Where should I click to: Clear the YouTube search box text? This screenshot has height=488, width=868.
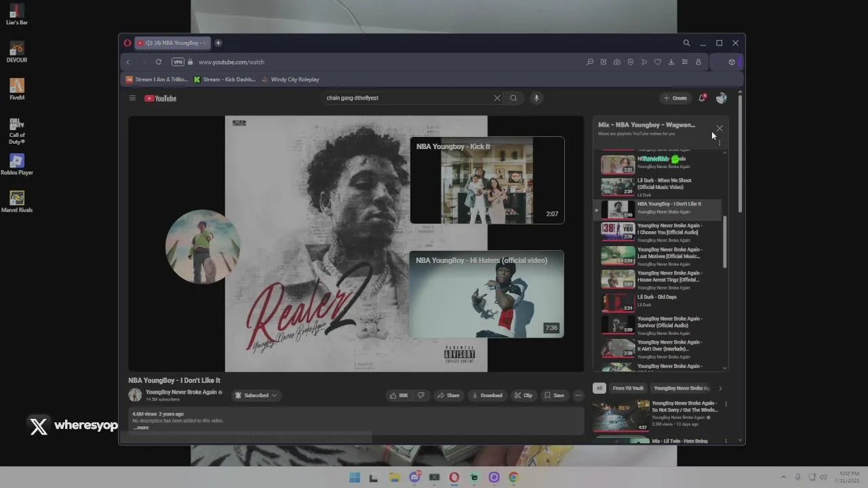click(x=497, y=98)
